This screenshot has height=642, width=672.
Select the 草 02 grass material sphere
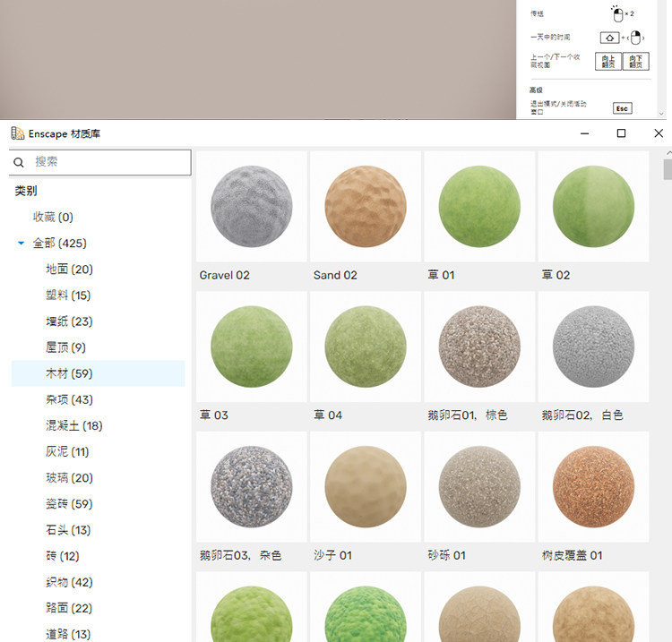(x=593, y=207)
